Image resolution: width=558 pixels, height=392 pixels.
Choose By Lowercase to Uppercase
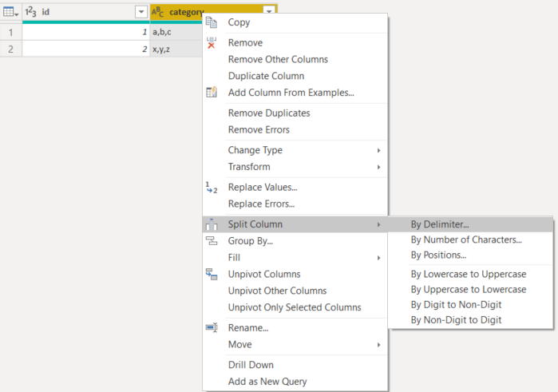470,274
